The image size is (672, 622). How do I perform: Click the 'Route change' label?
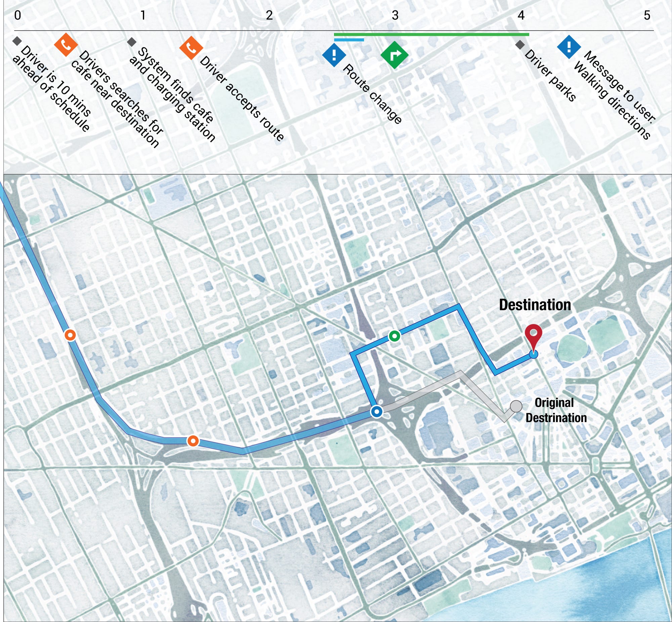pos(372,94)
